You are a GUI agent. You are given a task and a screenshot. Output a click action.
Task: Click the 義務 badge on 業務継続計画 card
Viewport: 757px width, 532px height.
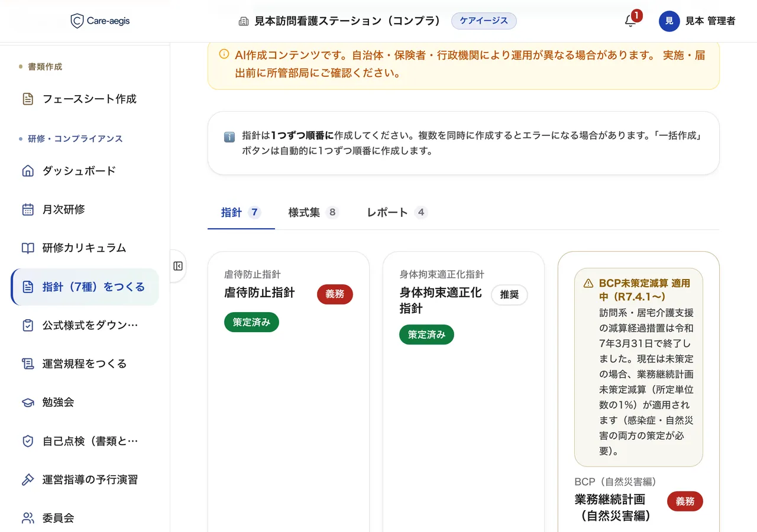click(x=685, y=501)
